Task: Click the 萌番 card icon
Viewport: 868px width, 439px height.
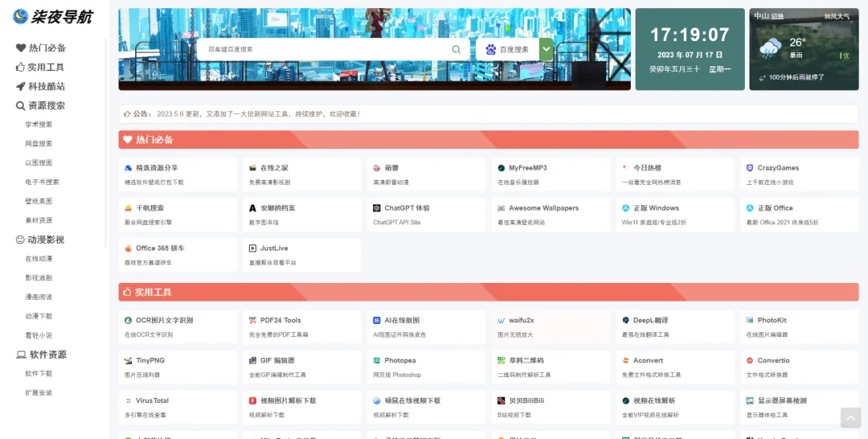Action: click(x=377, y=168)
